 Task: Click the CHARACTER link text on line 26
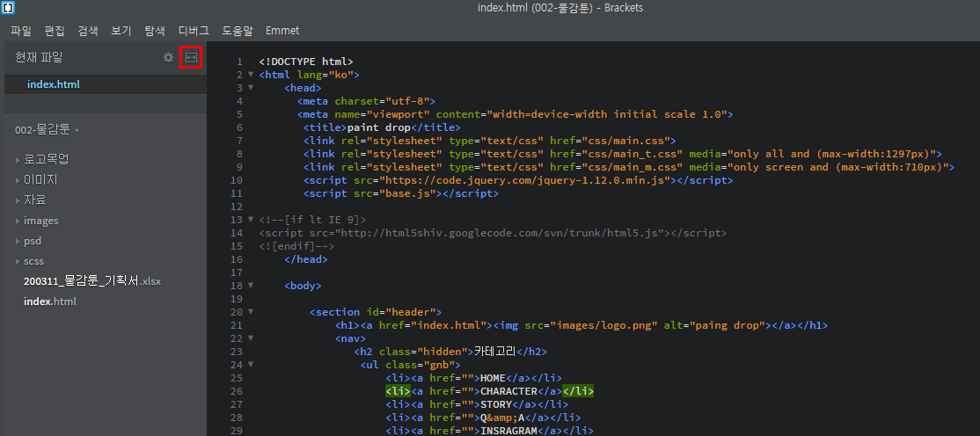point(508,391)
